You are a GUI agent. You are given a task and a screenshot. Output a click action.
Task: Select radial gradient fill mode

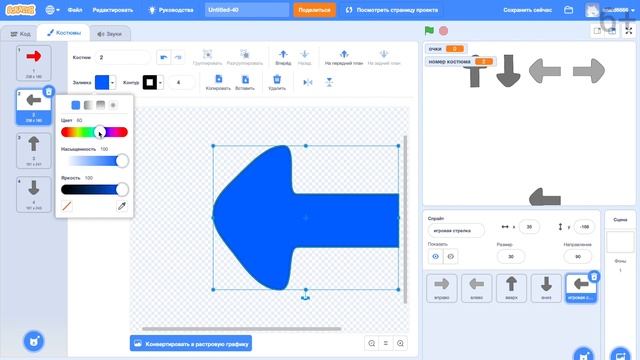point(113,105)
